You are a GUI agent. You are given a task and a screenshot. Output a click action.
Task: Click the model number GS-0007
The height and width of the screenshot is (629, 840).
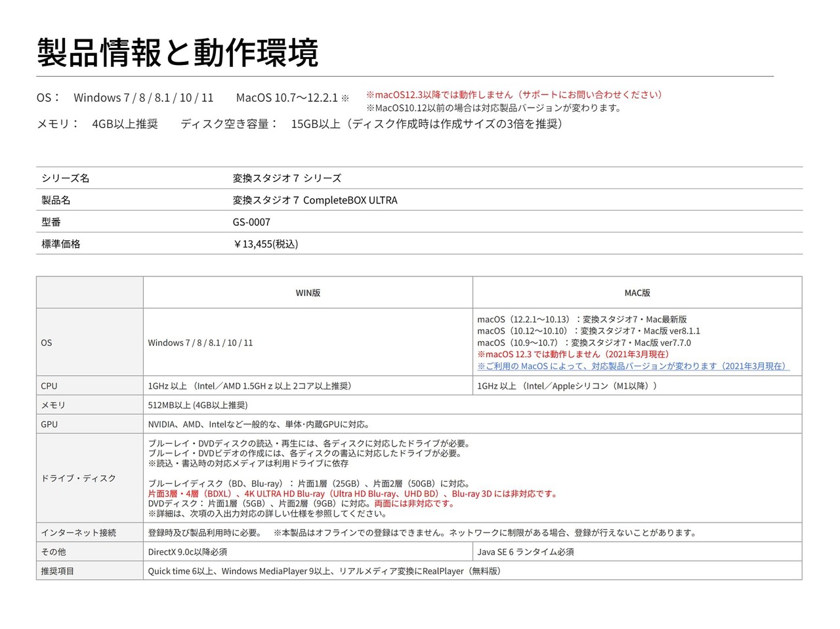[251, 222]
